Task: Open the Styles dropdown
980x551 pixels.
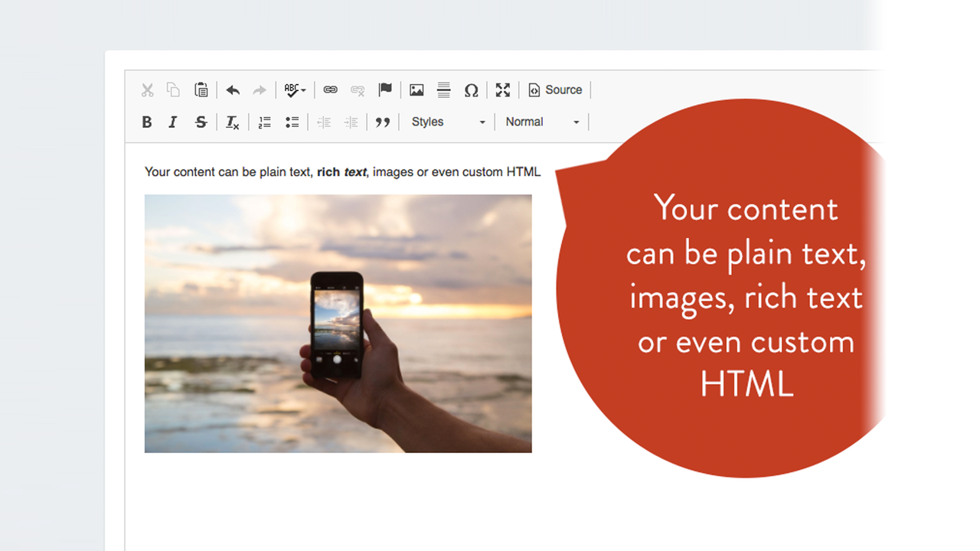Action: 448,122
